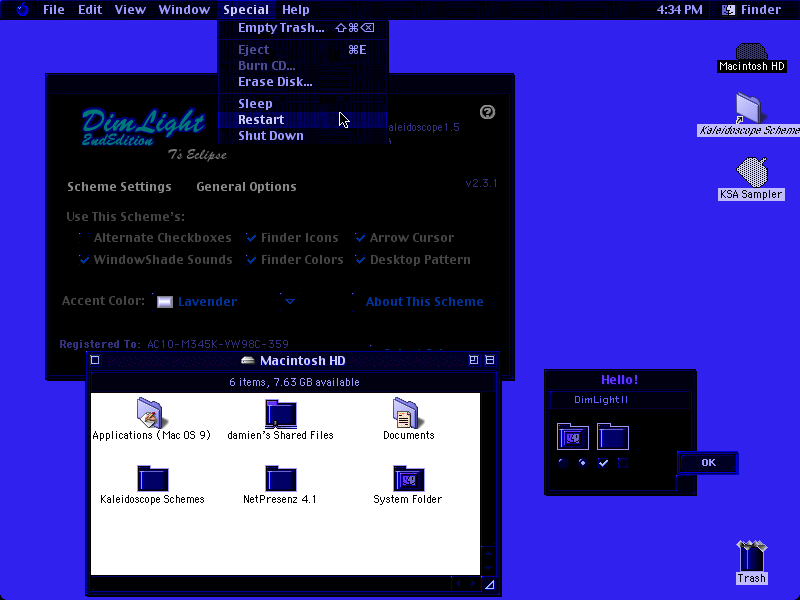Open the View menu
800x600 pixels.
click(x=130, y=9)
